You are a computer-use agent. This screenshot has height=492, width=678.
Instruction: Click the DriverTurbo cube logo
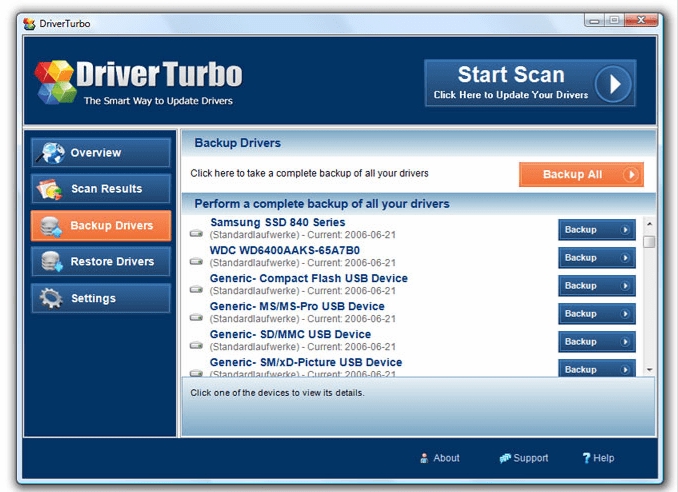55,82
